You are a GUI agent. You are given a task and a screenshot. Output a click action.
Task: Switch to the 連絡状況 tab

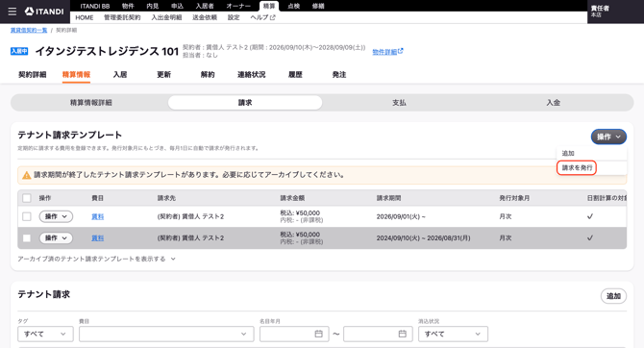point(252,75)
